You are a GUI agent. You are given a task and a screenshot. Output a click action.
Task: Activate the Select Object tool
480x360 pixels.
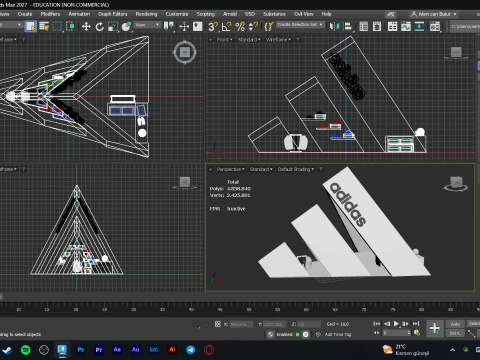coord(30,26)
